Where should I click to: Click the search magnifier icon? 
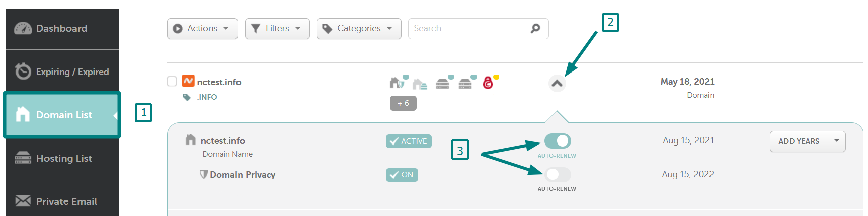click(x=535, y=29)
